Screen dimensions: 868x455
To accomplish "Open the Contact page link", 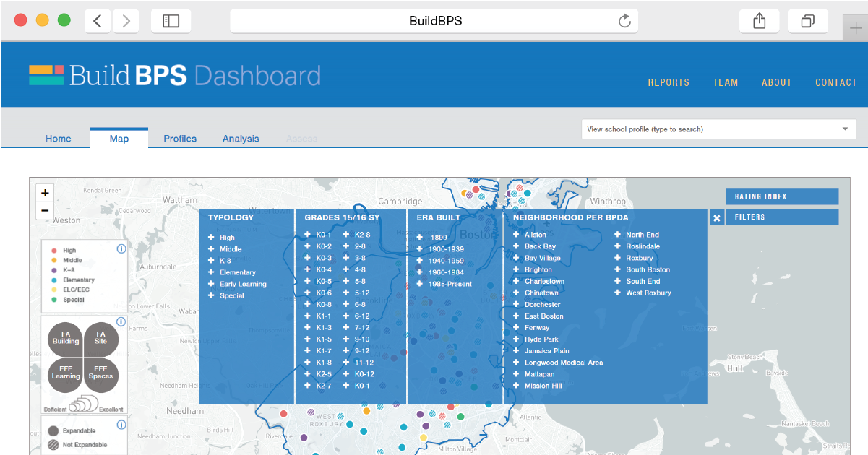I will pos(835,82).
